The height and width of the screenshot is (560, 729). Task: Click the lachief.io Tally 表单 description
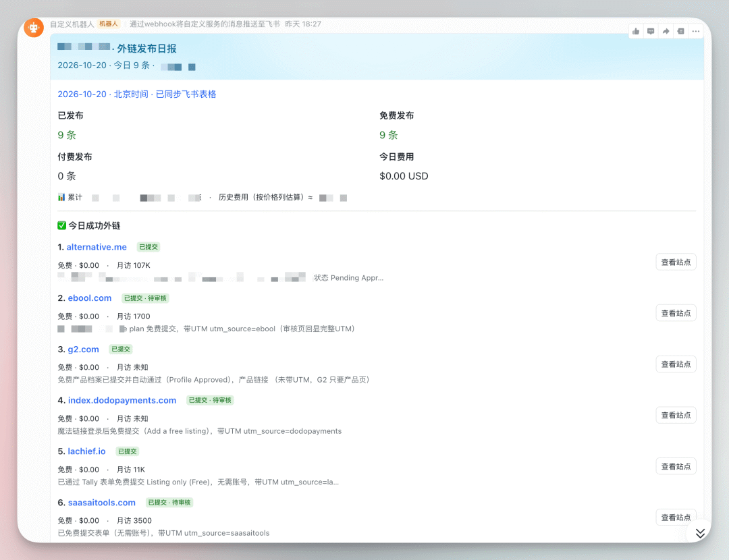click(x=198, y=482)
